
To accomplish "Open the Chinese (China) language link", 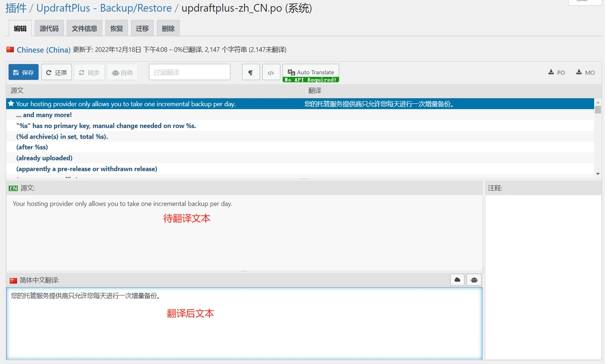I will pyautogui.click(x=43, y=50).
